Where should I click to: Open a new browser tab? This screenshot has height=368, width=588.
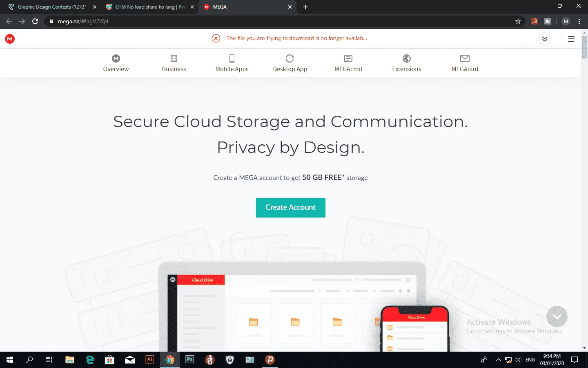[305, 7]
